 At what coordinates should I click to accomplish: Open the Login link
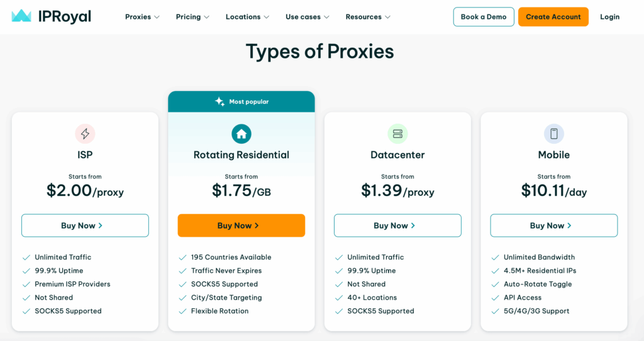pyautogui.click(x=609, y=17)
